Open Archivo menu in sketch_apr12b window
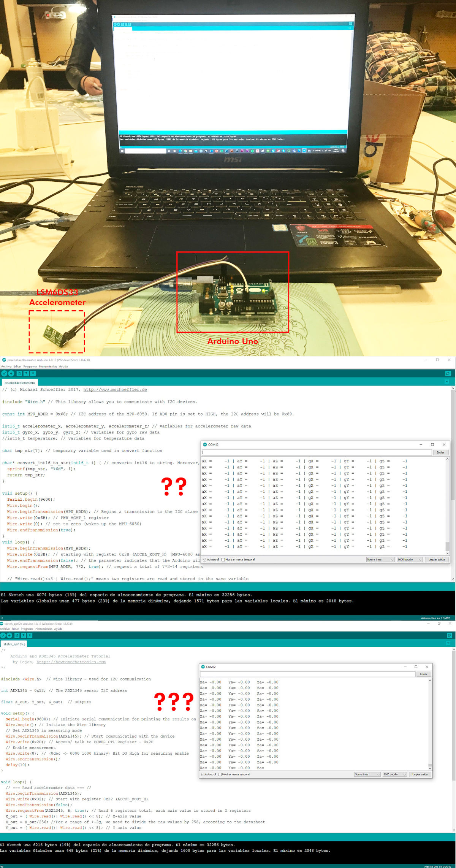Image resolution: width=456 pixels, height=868 pixels. [5, 629]
